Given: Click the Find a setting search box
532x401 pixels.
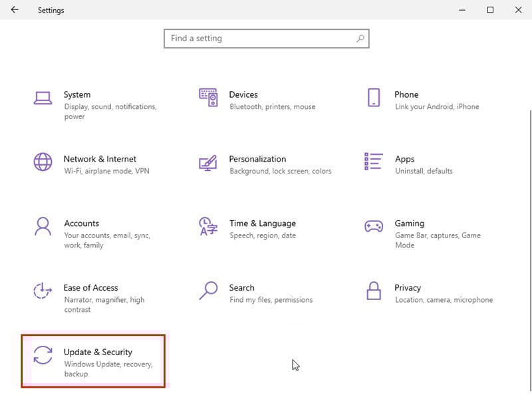Looking at the screenshot, I should tap(267, 39).
